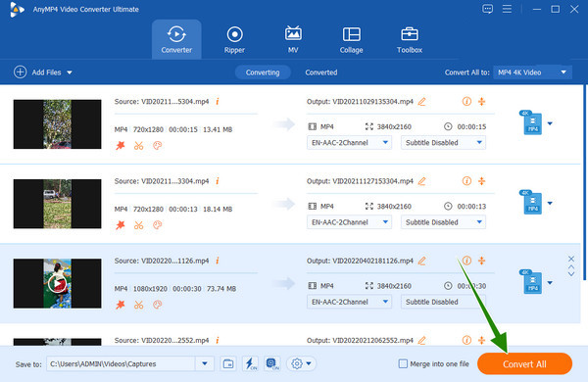The height and width of the screenshot is (382, 588).
Task: Open subtitle dropdown for VID20211127153304.mp4
Action: [x=443, y=222]
